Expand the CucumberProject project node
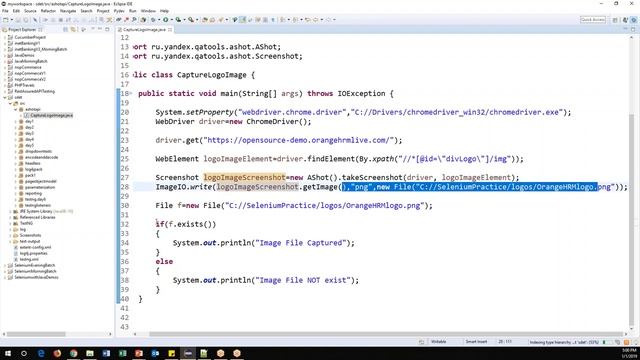 point(5,37)
